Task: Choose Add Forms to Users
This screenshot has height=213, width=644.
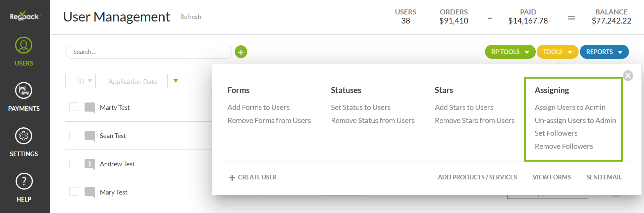Action: [x=258, y=108]
